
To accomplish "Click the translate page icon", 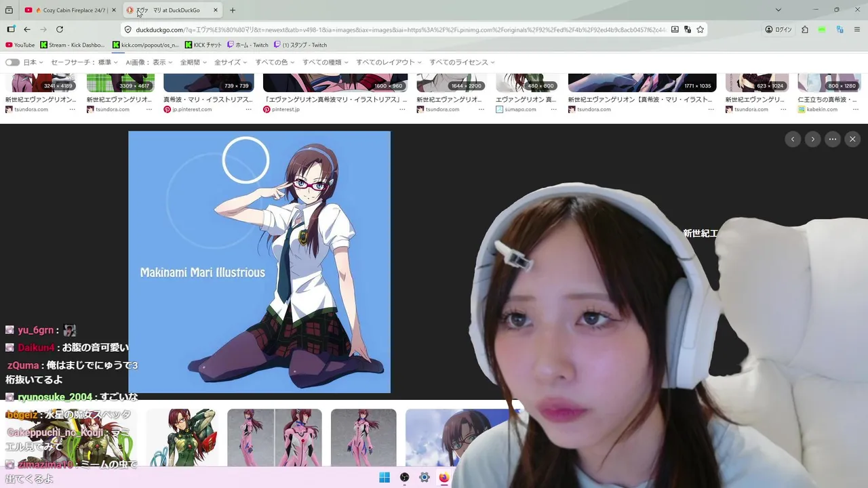I will point(688,29).
